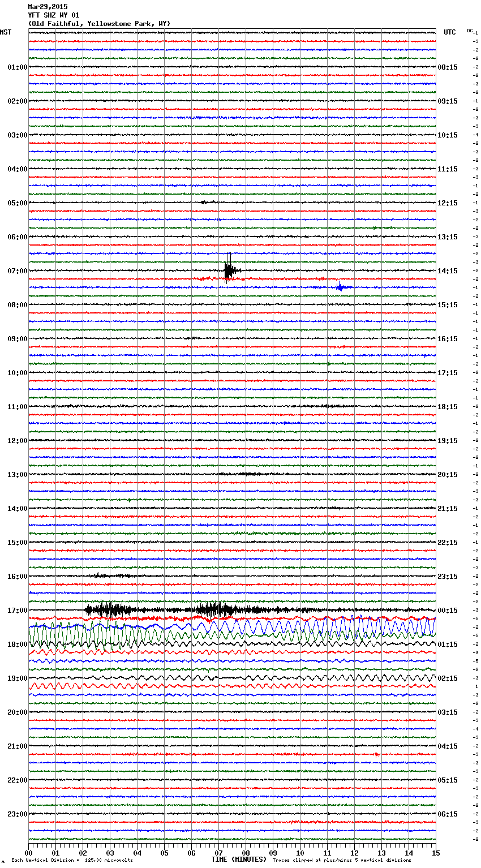Click the 11:15 UTC time label
Image resolution: width=481 pixels, height=868 pixels.
click(x=448, y=169)
